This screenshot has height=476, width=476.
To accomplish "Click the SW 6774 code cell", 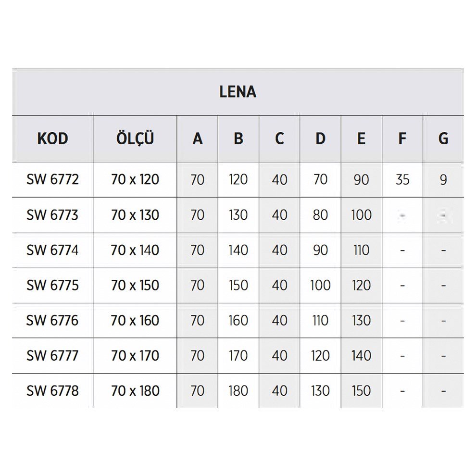I will coord(52,250).
